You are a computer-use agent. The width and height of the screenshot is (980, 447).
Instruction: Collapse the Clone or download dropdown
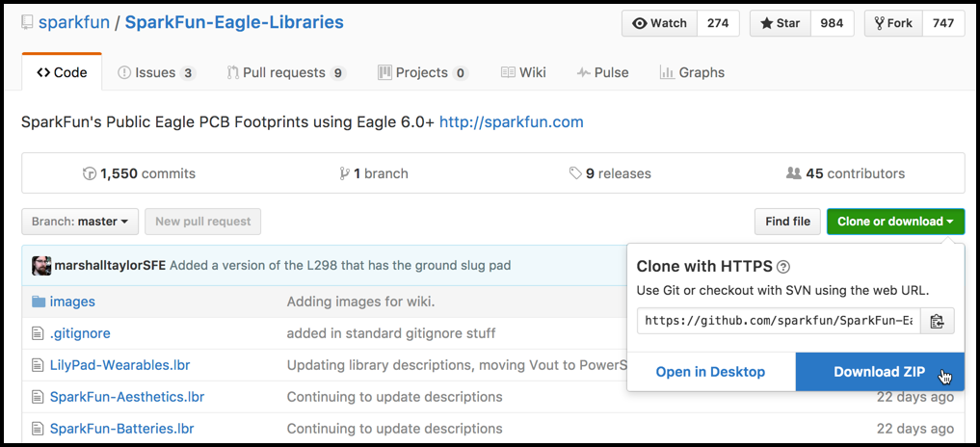tap(895, 222)
